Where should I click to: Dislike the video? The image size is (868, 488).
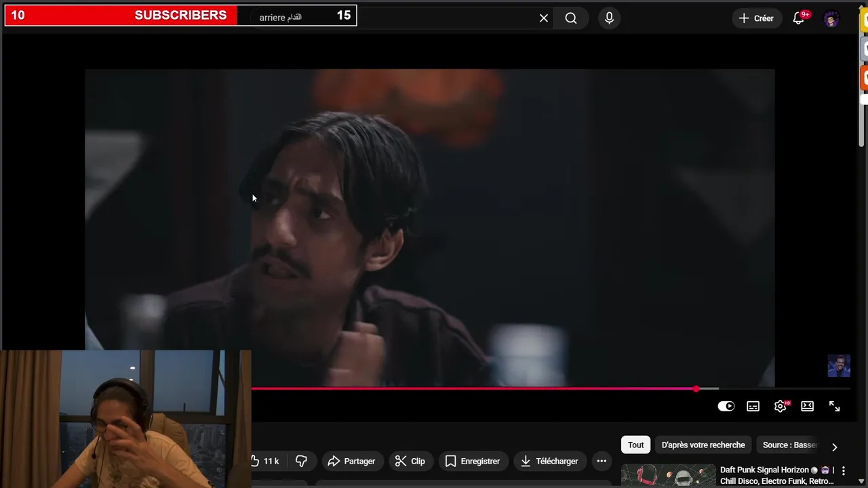[302, 461]
